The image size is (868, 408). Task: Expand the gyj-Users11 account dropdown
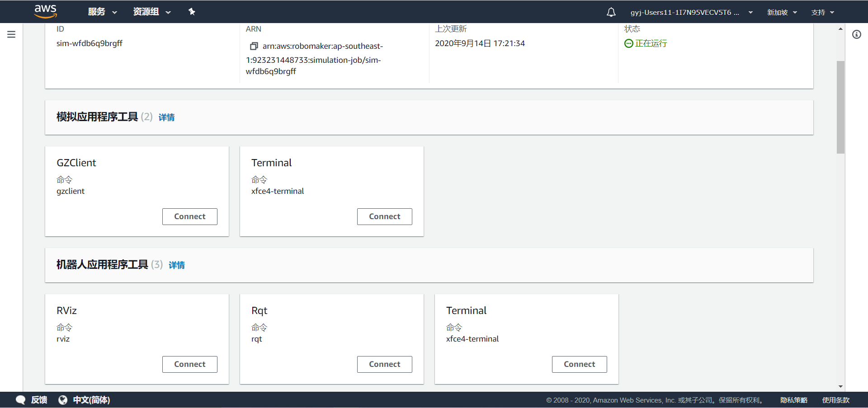(692, 12)
